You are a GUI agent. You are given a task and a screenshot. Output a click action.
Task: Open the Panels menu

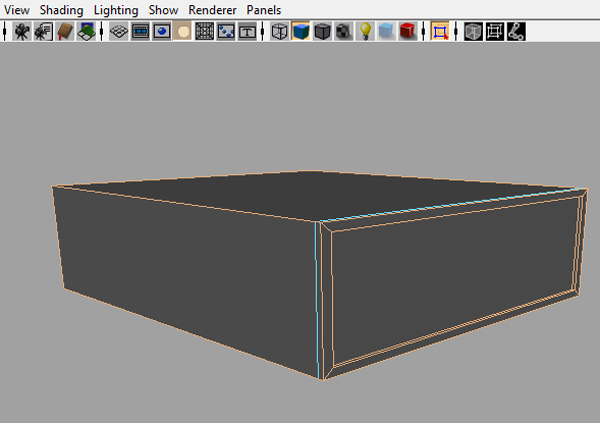[x=263, y=10]
